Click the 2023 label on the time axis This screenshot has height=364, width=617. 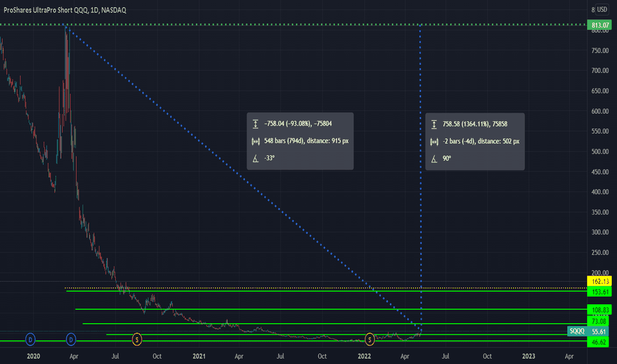pos(528,356)
